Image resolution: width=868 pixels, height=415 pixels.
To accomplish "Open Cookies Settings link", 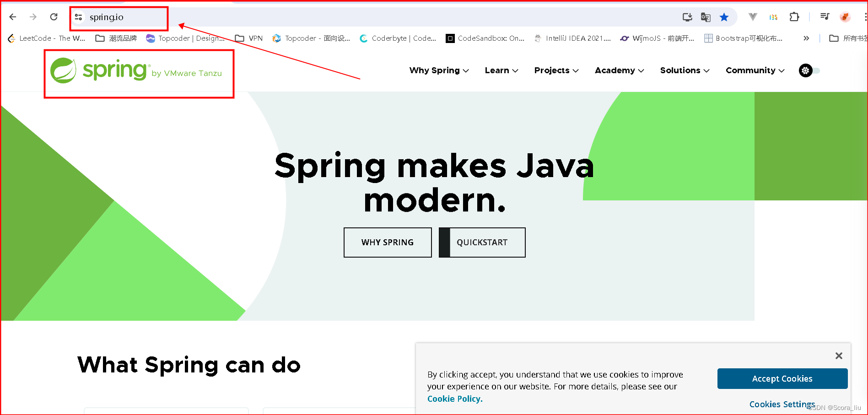I will [x=782, y=404].
